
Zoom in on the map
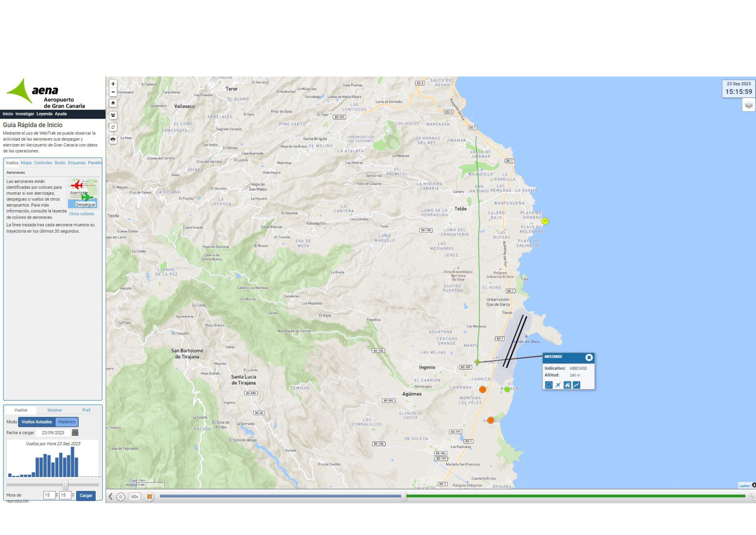click(x=113, y=84)
